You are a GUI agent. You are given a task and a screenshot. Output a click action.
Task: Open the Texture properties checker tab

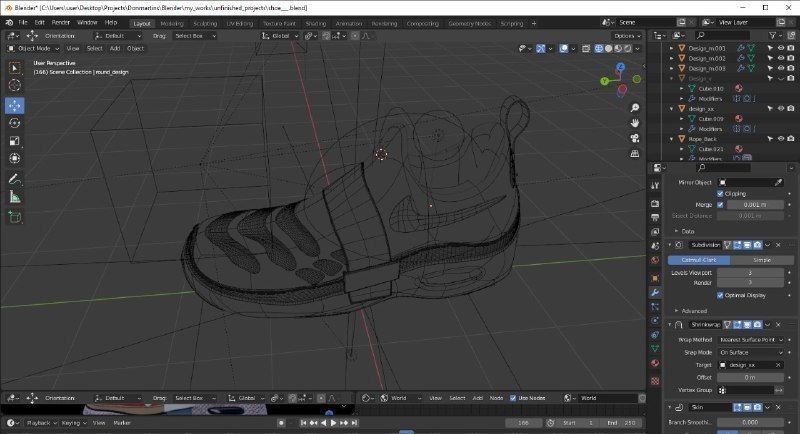coord(655,381)
